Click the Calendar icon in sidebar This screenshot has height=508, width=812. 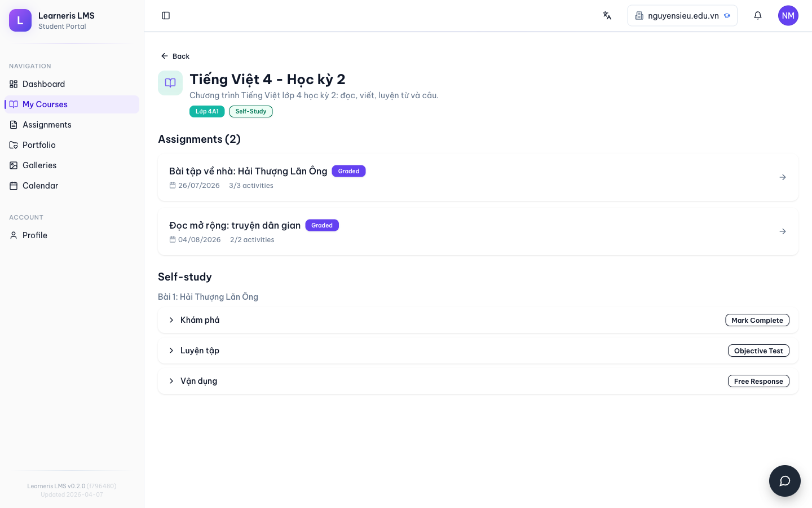[x=14, y=186]
